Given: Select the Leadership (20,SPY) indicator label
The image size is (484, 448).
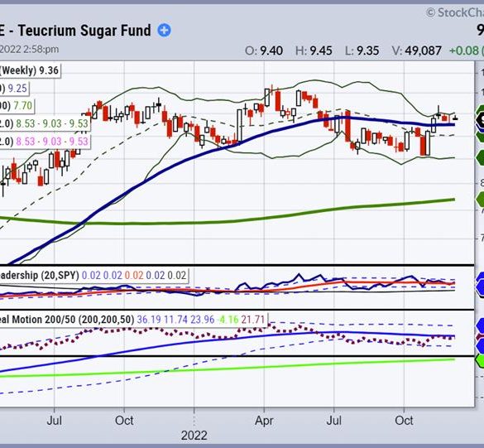Looking at the screenshot, I should click(39, 275).
